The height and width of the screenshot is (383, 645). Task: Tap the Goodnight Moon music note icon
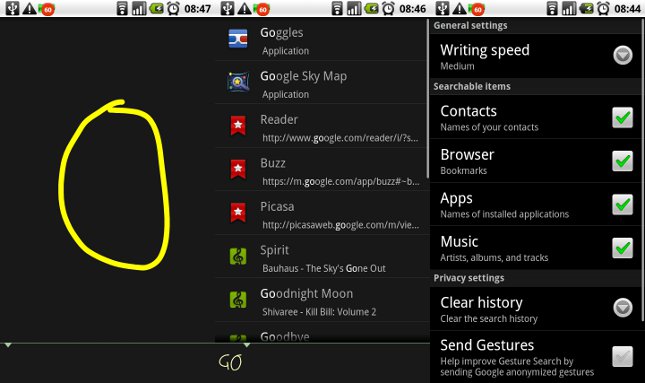pyautogui.click(x=238, y=299)
